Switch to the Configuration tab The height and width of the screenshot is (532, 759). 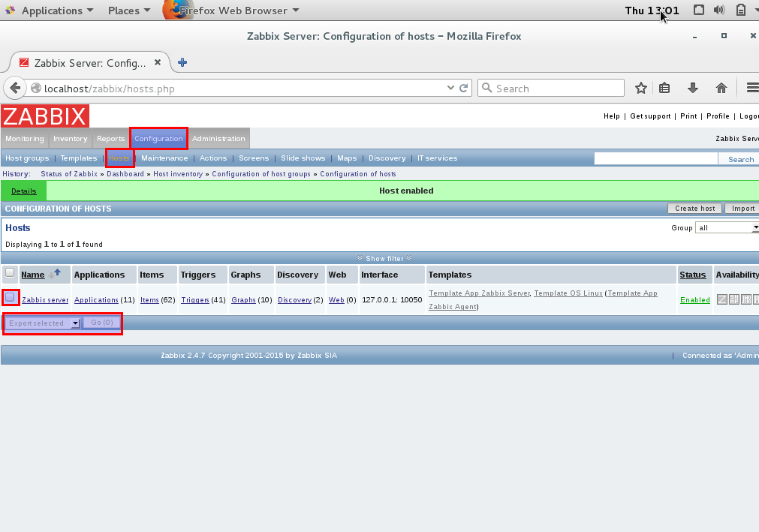coord(158,138)
